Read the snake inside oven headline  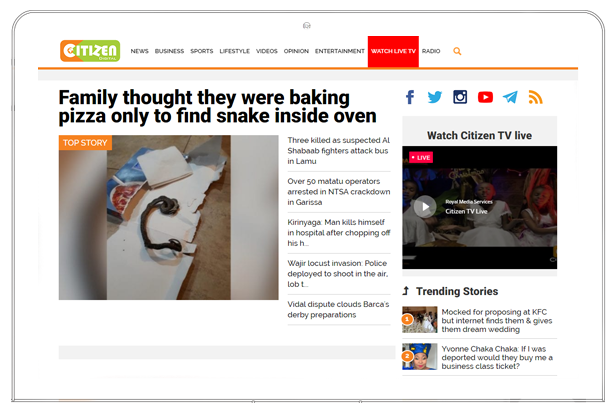(217, 106)
